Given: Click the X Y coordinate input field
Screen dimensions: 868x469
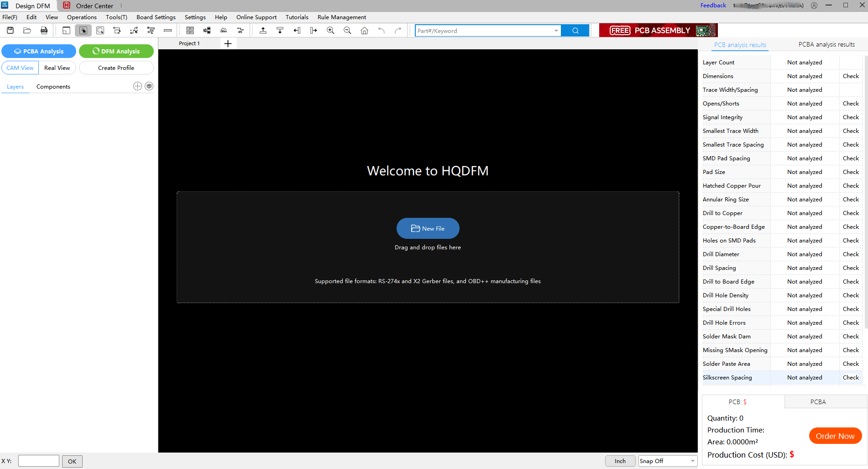Looking at the screenshot, I should click(39, 461).
